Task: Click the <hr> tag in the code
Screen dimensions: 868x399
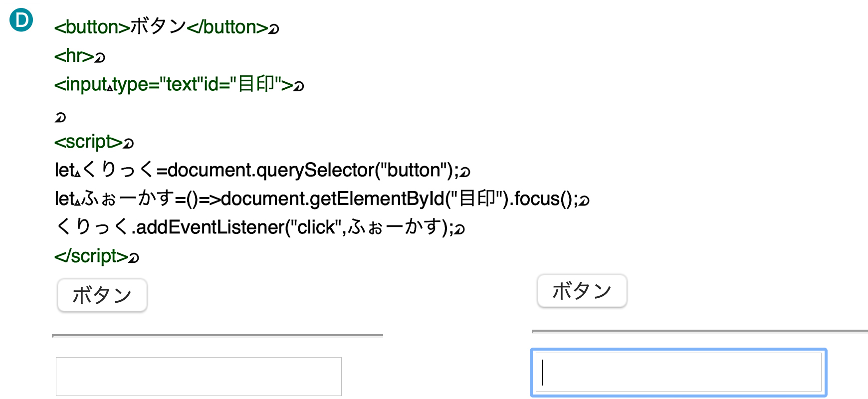Action: coord(74,56)
